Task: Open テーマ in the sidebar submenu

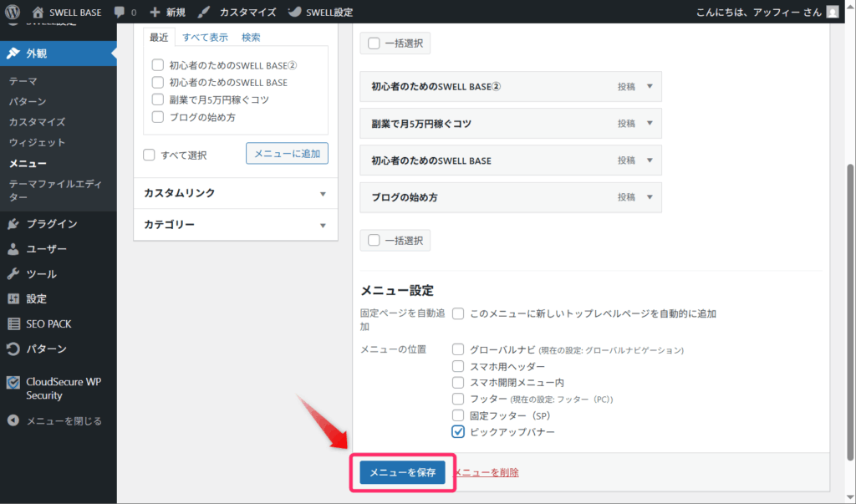Action: click(x=23, y=81)
